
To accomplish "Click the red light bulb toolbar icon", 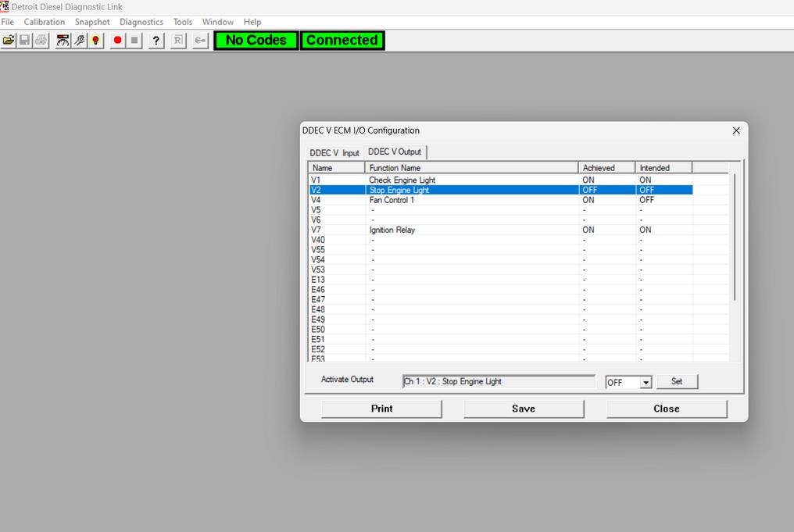I will [96, 41].
